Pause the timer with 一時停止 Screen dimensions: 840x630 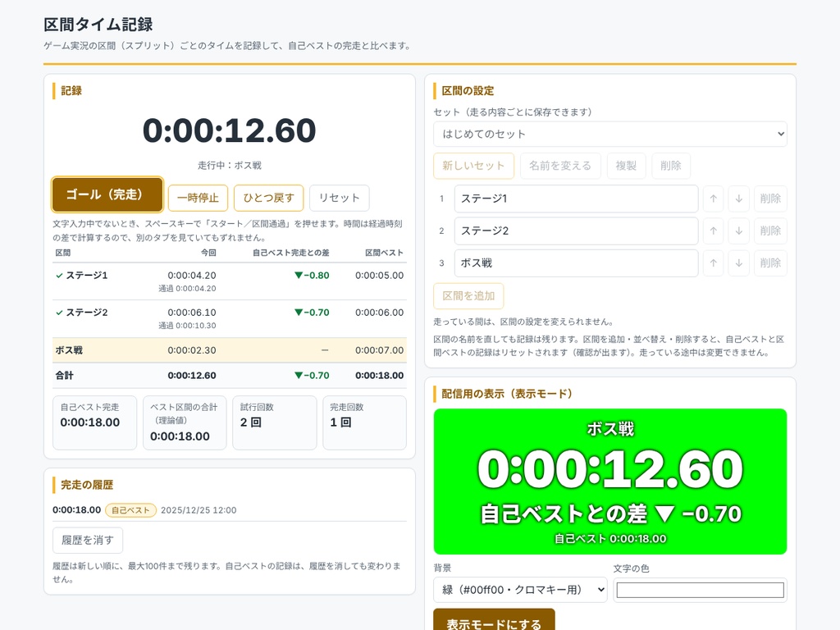pyautogui.click(x=198, y=199)
